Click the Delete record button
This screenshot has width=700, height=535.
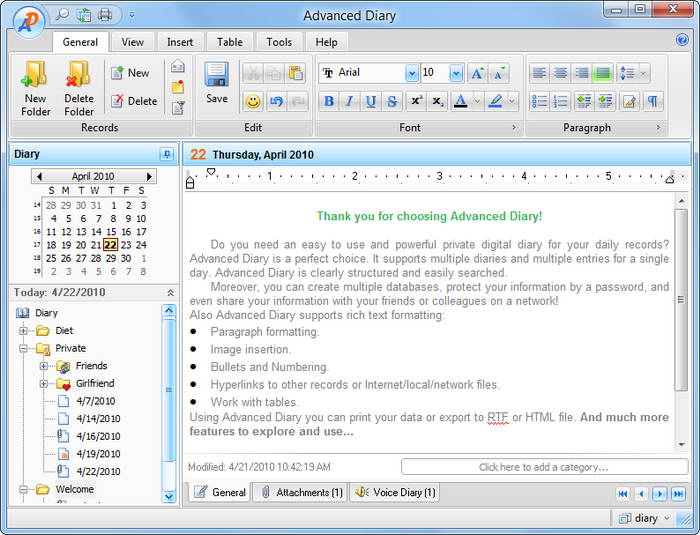pos(134,101)
